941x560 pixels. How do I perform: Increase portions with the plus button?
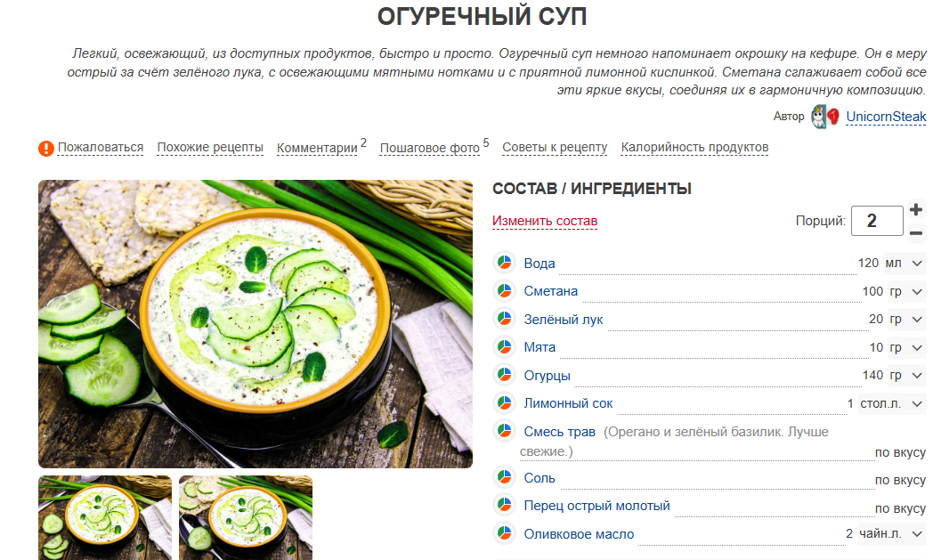point(916,209)
